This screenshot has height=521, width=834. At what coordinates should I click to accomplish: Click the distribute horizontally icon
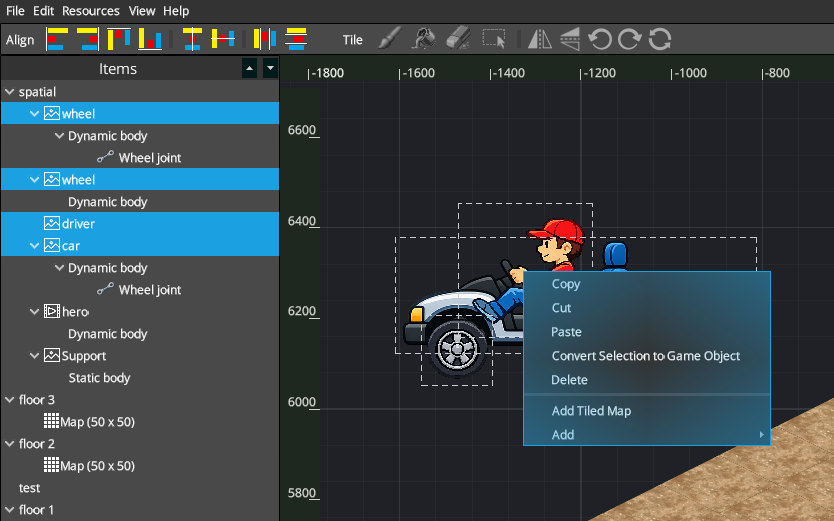coord(264,39)
